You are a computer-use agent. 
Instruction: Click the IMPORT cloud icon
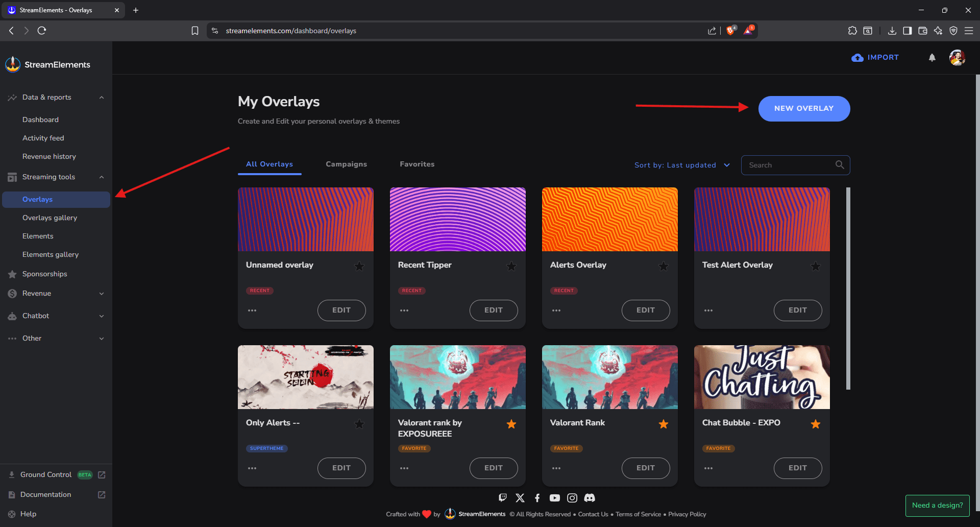click(x=857, y=57)
